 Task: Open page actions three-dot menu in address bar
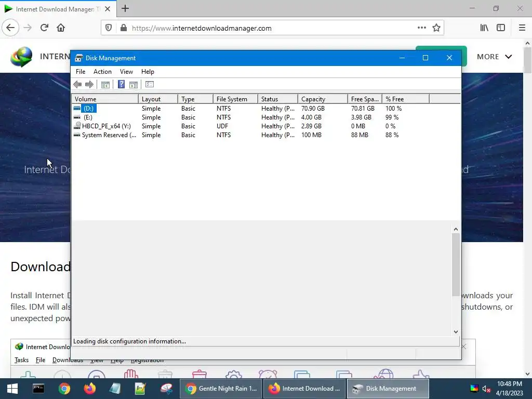(422, 28)
